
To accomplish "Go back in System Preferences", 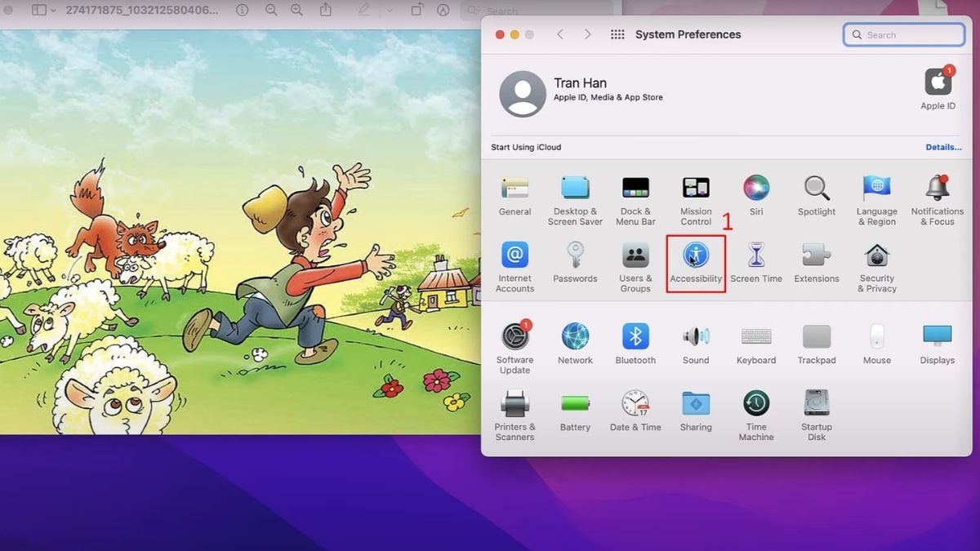I will 560,34.
